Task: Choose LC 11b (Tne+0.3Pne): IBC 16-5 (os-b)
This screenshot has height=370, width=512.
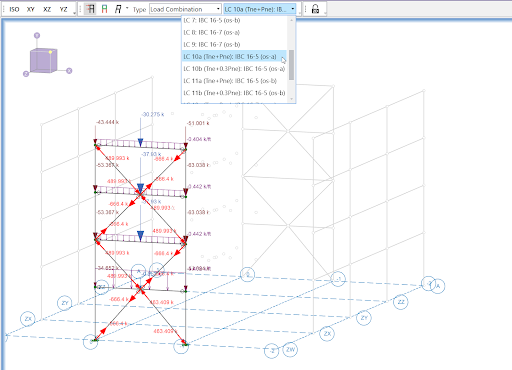Action: coord(234,93)
